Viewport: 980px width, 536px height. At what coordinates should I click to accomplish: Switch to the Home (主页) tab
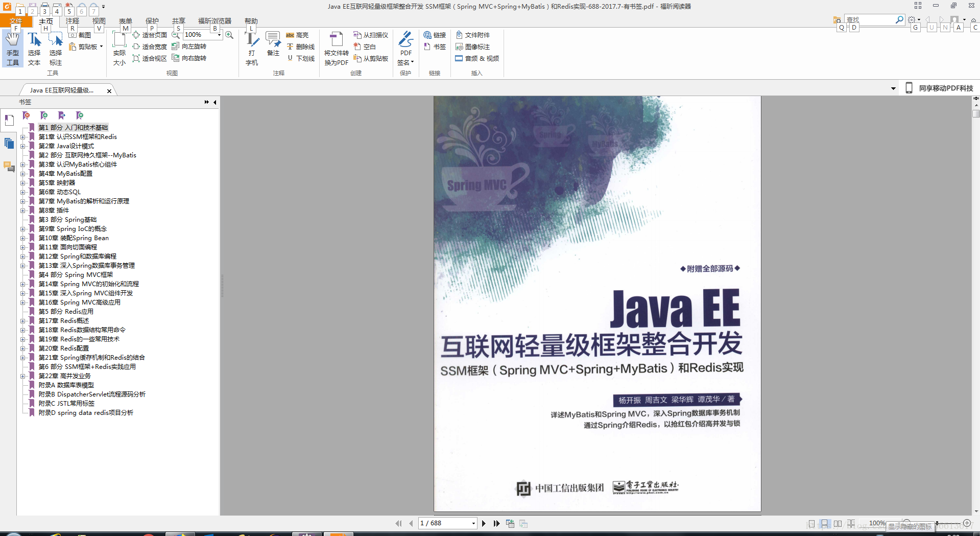[x=46, y=21]
